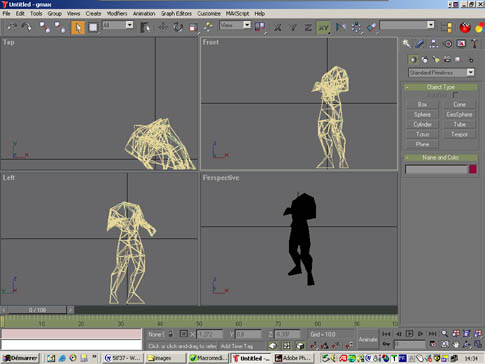Toggle the XY plane constraint
The width and height of the screenshot is (485, 364).
pos(323,27)
